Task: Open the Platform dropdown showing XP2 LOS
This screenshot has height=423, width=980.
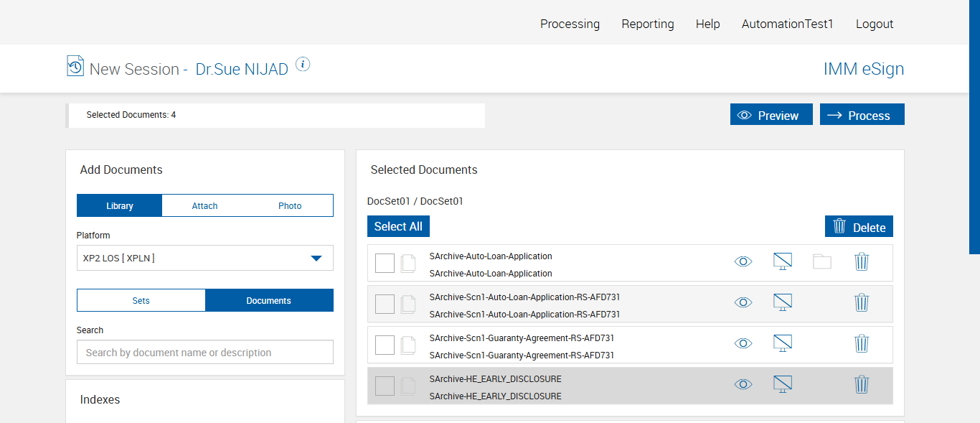Action: [205, 259]
